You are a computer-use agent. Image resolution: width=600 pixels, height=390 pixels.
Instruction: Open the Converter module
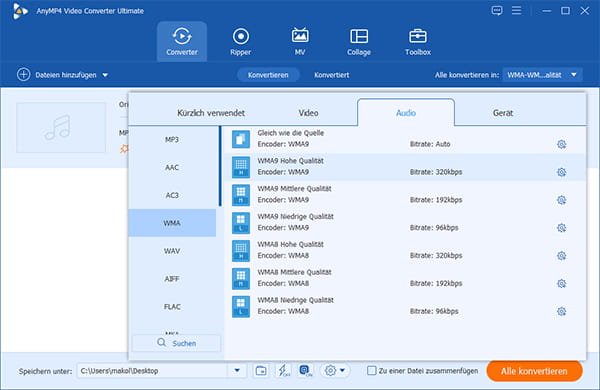(182, 41)
